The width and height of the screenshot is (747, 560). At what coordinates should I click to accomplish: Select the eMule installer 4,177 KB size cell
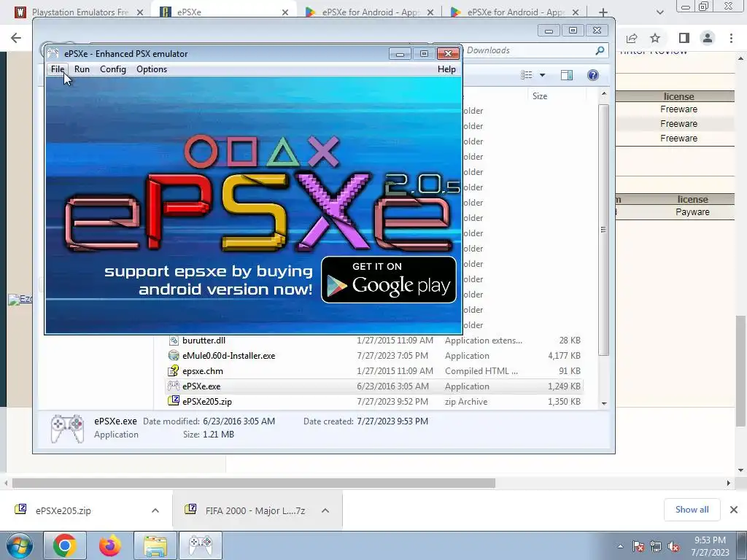[x=564, y=356]
